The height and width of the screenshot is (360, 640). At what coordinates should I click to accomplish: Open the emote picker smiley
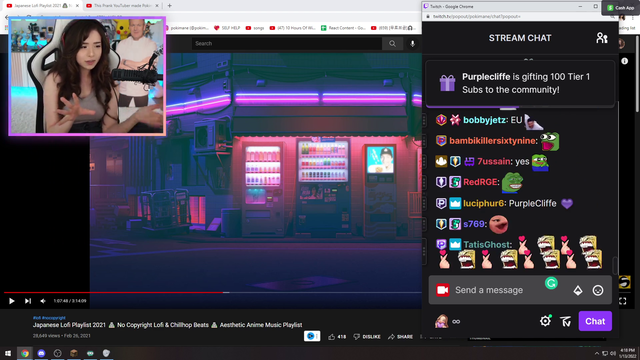tap(598, 290)
